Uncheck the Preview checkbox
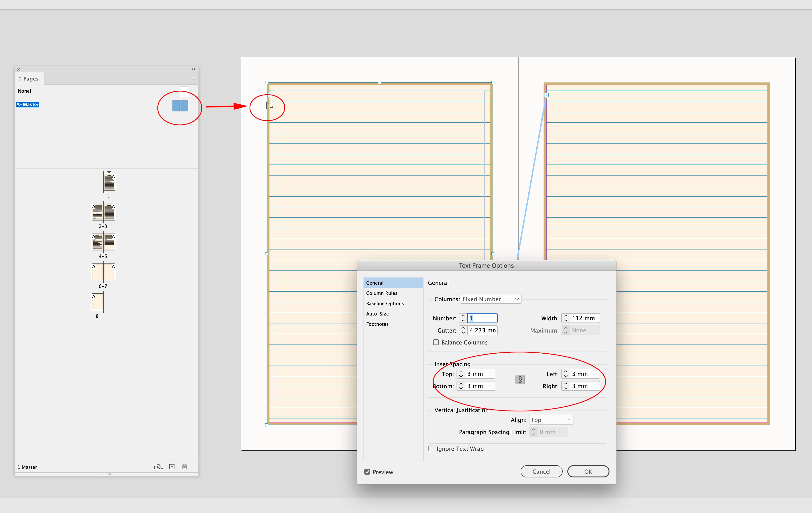 tap(367, 472)
